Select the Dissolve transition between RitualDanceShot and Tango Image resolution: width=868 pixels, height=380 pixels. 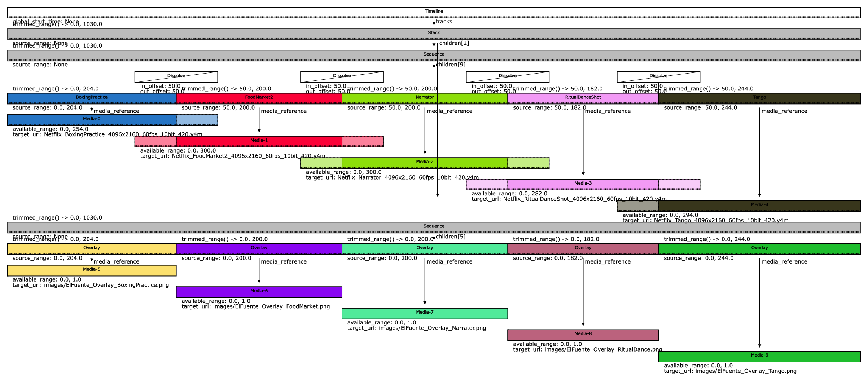[658, 77]
